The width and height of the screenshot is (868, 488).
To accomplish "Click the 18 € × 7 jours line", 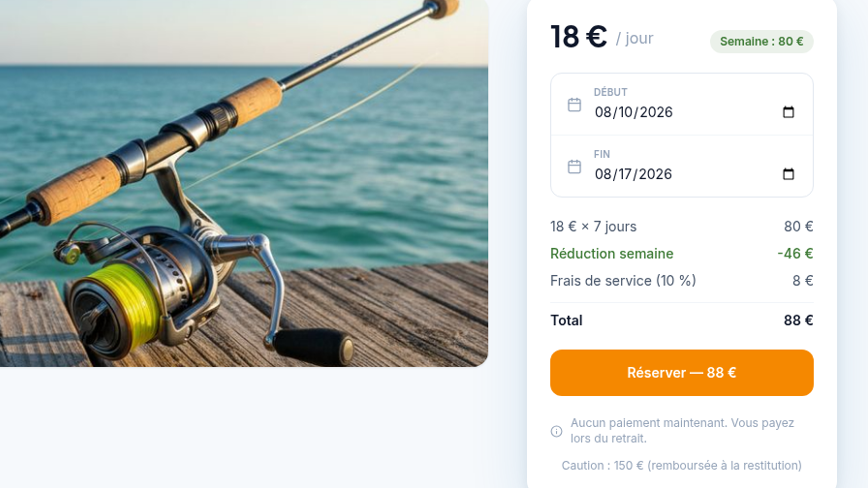I will (681, 227).
